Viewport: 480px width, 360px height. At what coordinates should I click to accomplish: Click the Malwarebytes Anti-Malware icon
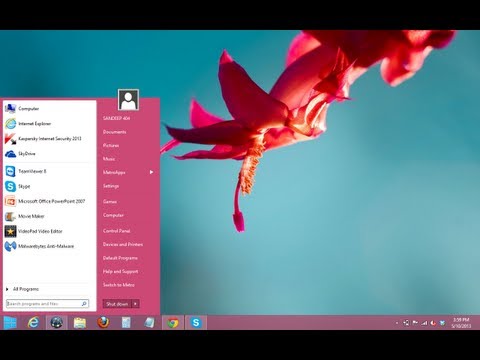(x=10, y=246)
